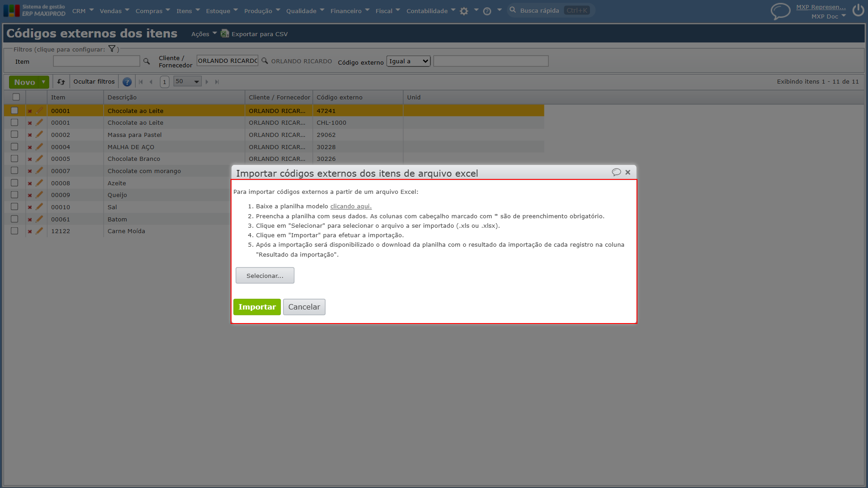Screen dimensions: 868x488
Task: Click the refresh list icon
Action: pos(61,82)
